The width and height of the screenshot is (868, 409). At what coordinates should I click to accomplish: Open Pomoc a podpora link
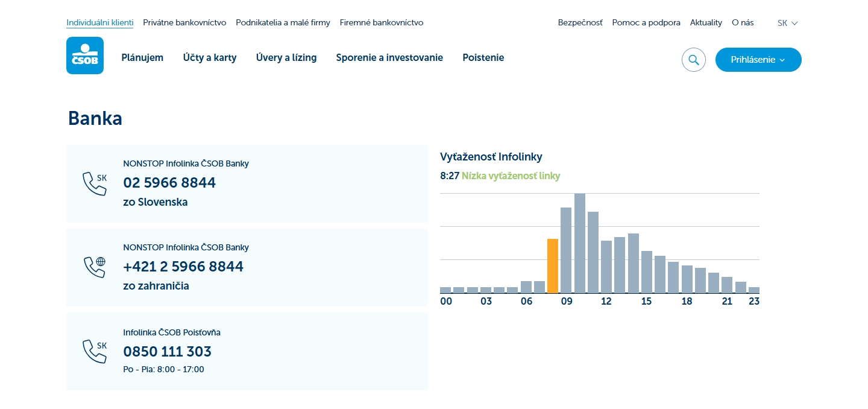[x=646, y=23]
